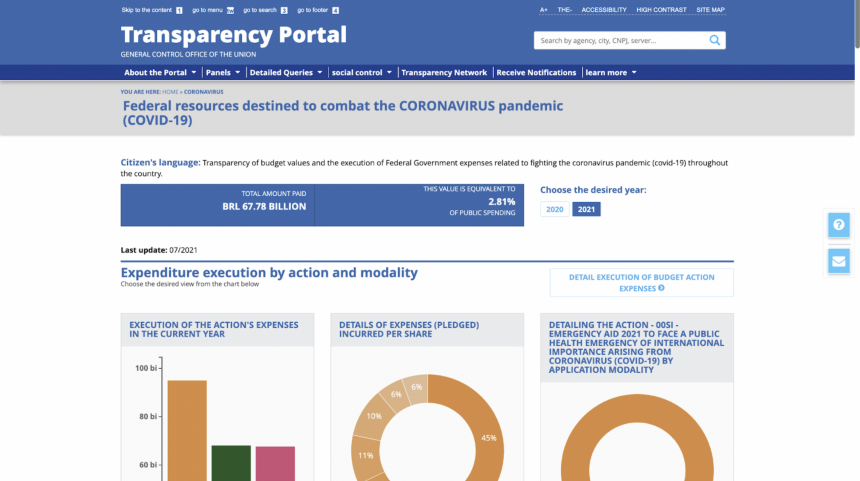Click arrow icon in Detail Execution button
The width and height of the screenshot is (860, 481).
pos(661,288)
